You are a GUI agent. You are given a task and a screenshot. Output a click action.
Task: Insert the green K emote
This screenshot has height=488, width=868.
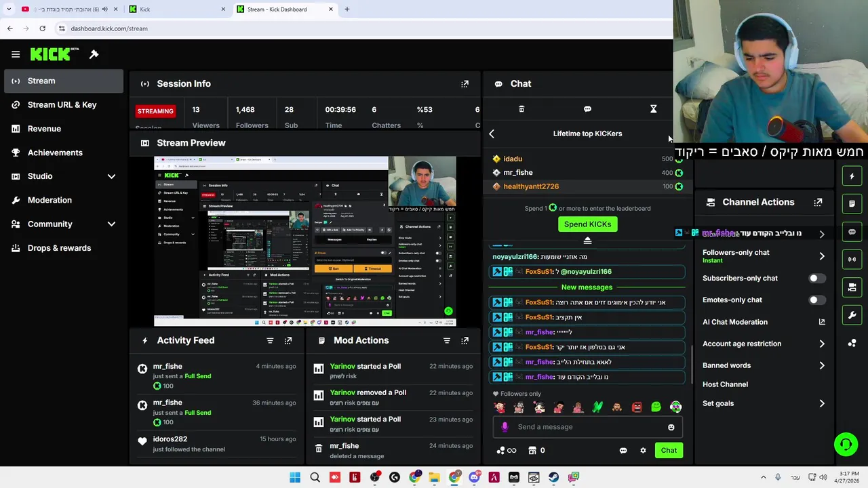(597, 407)
